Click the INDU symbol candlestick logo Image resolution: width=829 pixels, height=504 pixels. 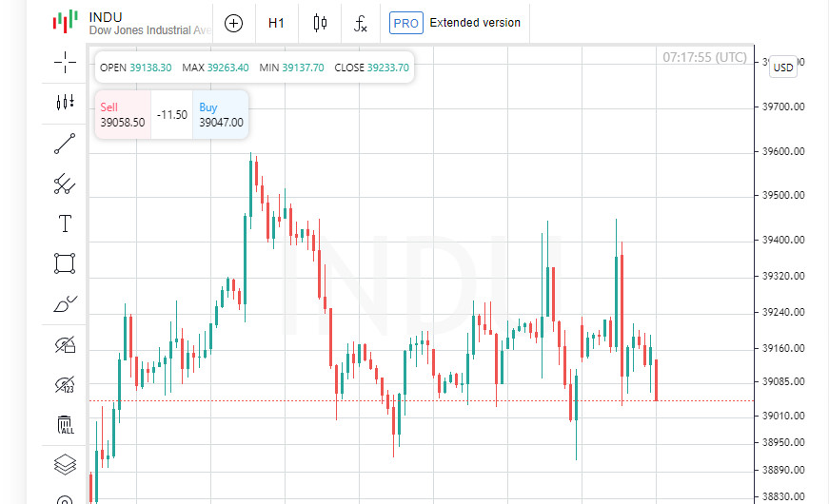[x=66, y=22]
